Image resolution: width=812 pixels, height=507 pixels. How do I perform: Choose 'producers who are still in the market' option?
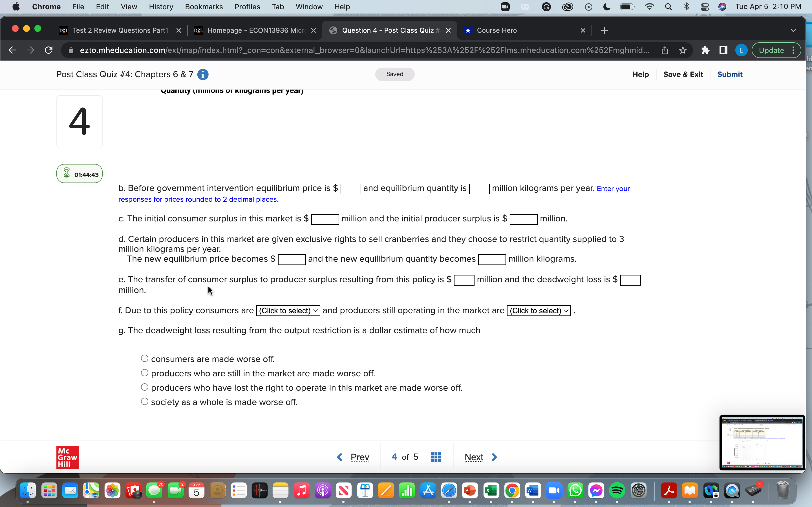point(144,373)
